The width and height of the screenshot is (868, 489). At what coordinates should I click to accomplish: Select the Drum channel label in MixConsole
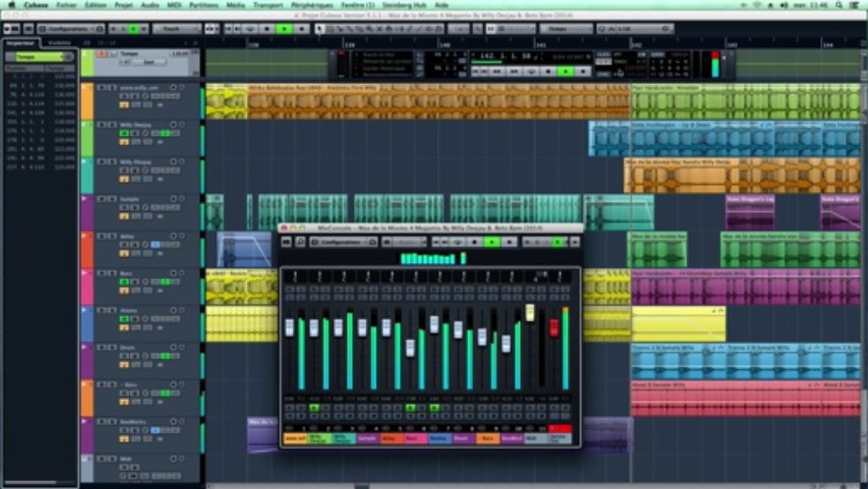pos(464,439)
